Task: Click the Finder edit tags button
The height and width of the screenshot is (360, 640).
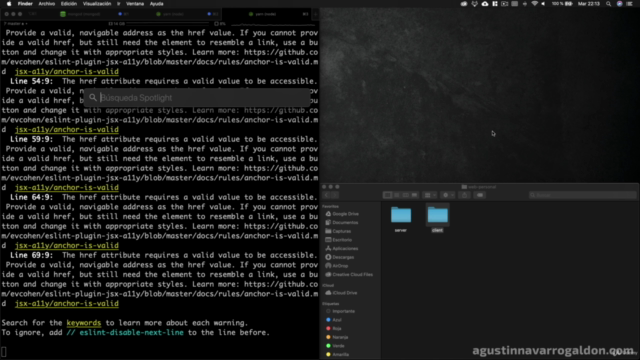Action: (x=480, y=195)
